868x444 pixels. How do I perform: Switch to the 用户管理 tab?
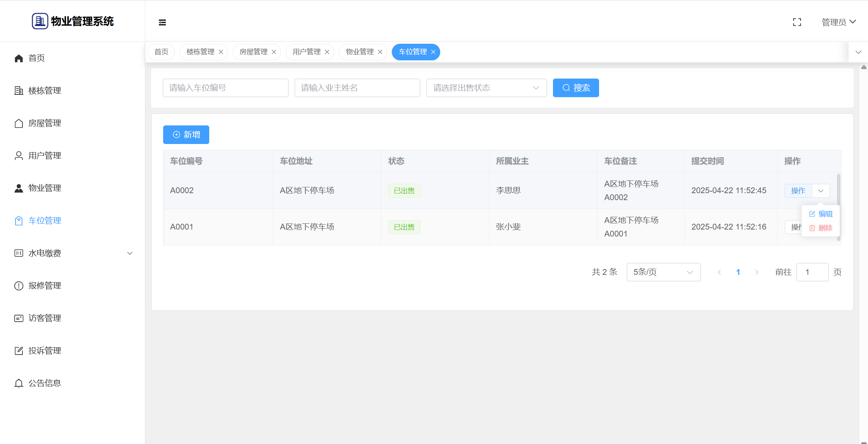coord(307,52)
